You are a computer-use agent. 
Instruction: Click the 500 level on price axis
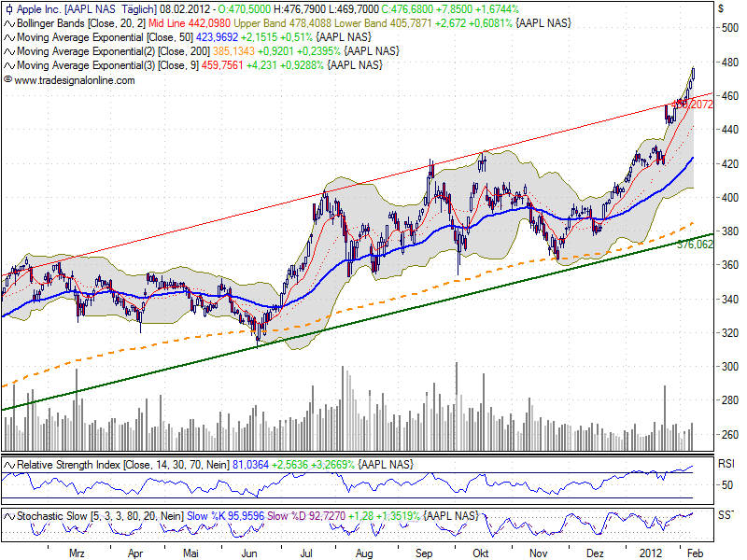729,28
